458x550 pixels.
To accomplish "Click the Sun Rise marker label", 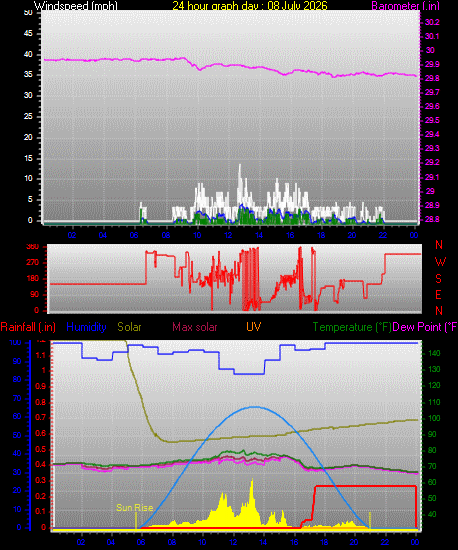I will tap(134, 508).
